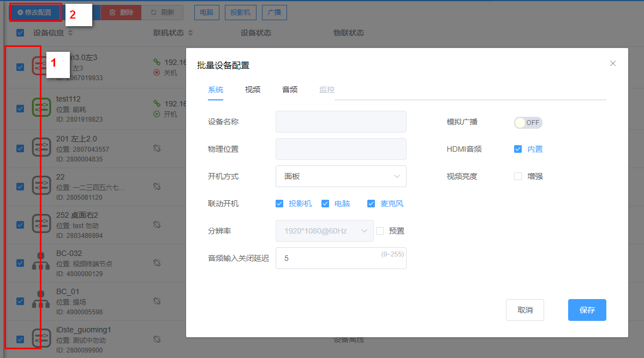Click the 保存 button

pyautogui.click(x=587, y=310)
